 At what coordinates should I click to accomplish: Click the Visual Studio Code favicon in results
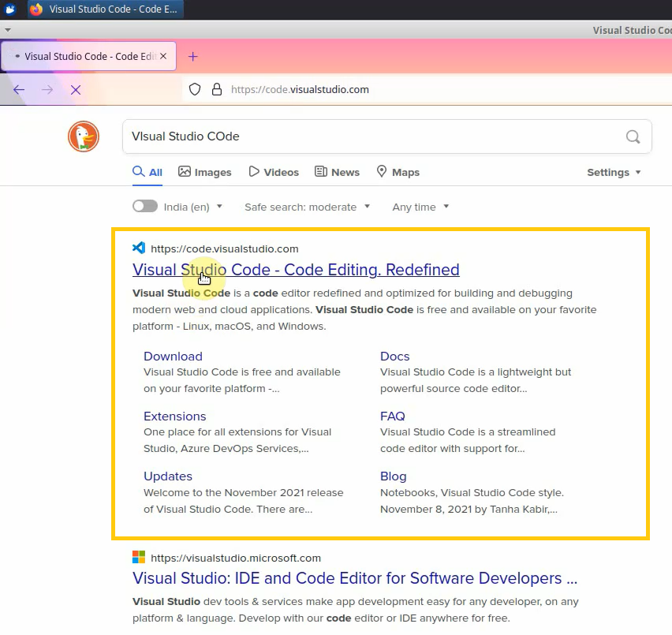coord(139,247)
